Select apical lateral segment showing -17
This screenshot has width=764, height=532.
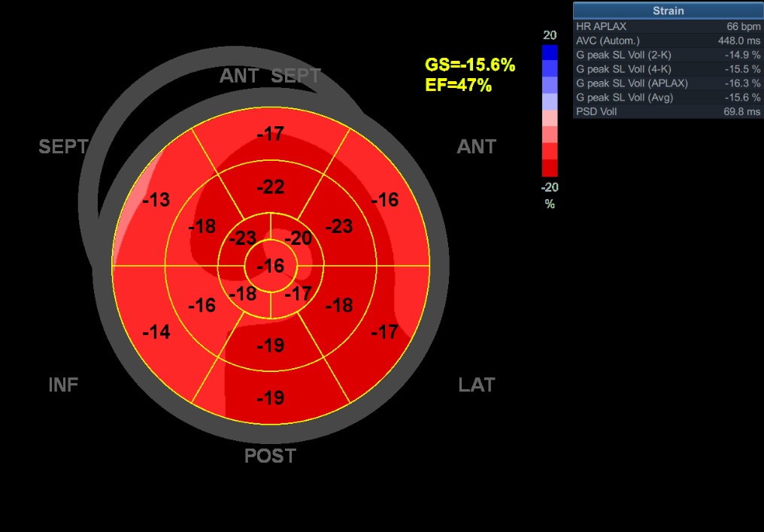[x=299, y=294]
